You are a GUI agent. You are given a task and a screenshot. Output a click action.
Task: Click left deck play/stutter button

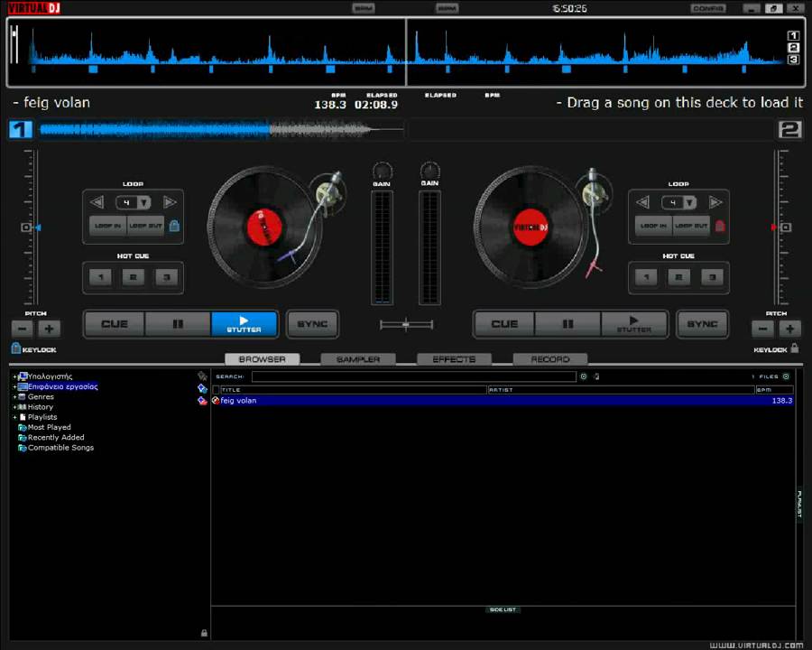tap(244, 324)
